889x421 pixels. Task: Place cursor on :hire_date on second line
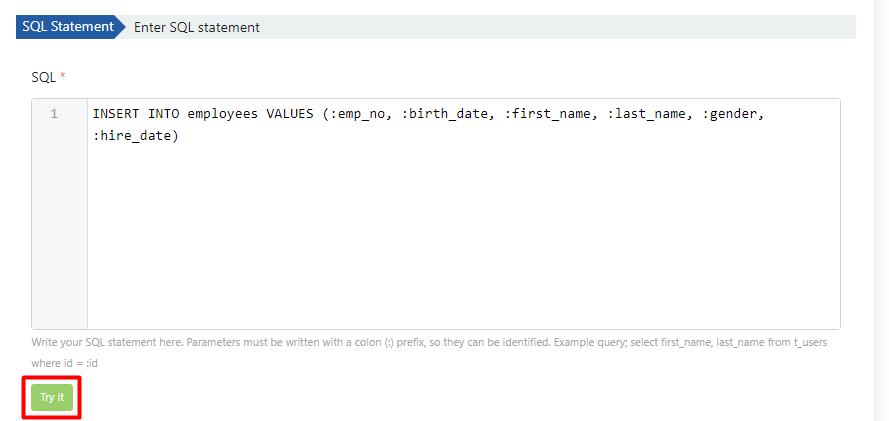[x=134, y=135]
